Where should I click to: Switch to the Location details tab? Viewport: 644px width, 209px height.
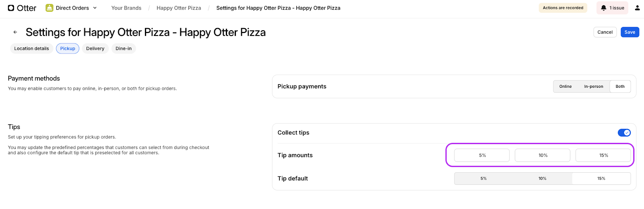point(31,49)
